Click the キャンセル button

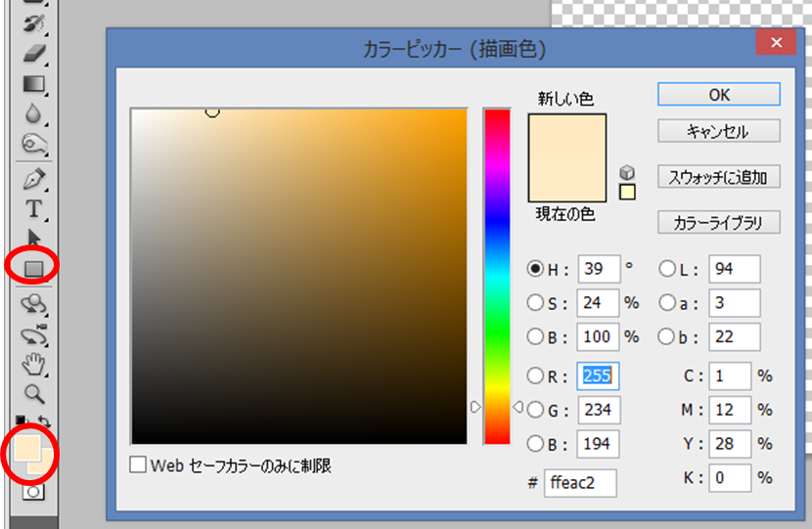[x=718, y=131]
